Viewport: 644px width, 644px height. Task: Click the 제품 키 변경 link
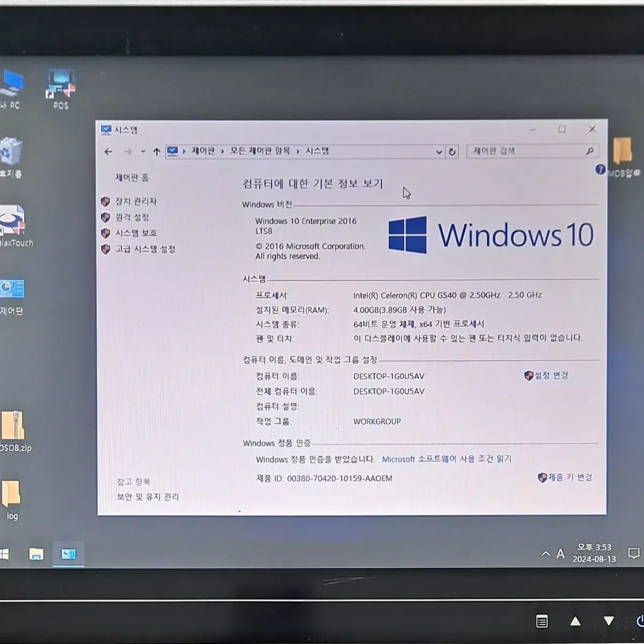coord(570,477)
